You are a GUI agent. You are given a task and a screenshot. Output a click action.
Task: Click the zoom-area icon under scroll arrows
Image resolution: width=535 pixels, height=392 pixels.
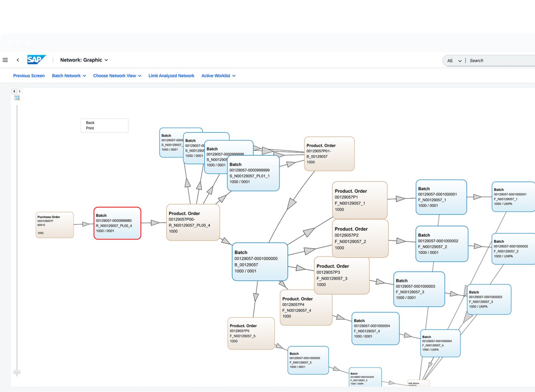pos(17,98)
